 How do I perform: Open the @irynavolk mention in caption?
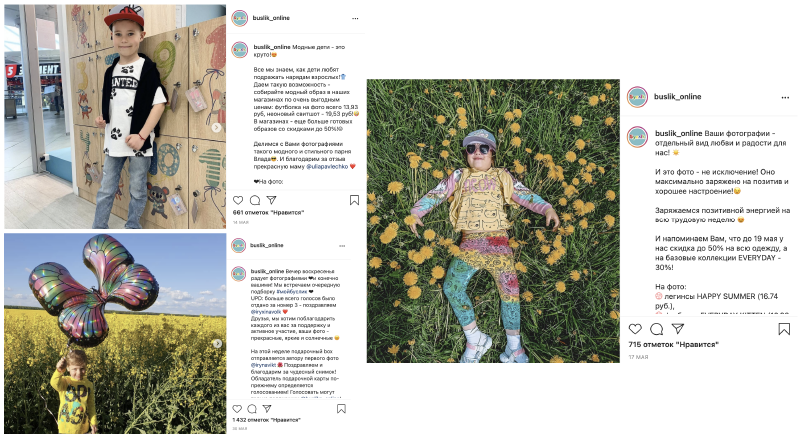pyautogui.click(x=266, y=311)
